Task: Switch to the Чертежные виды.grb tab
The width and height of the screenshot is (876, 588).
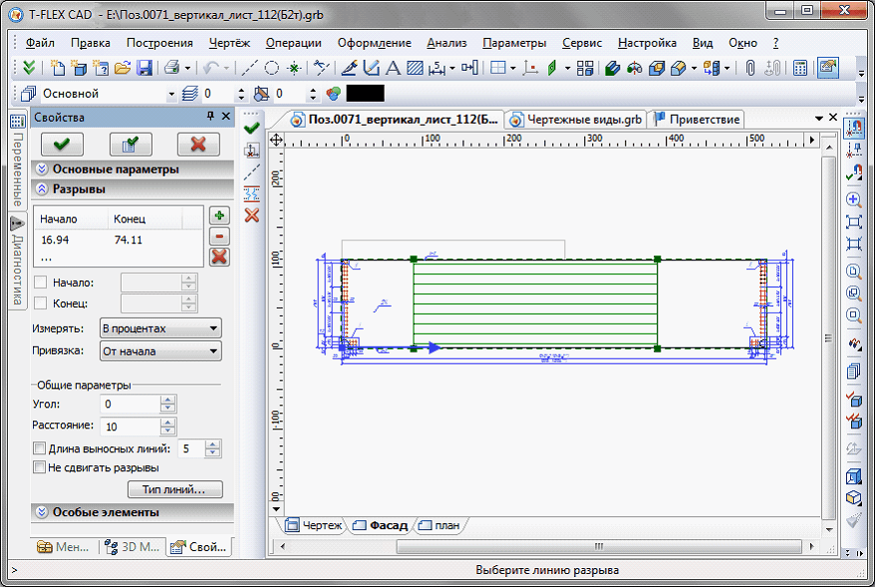Action: (576, 120)
